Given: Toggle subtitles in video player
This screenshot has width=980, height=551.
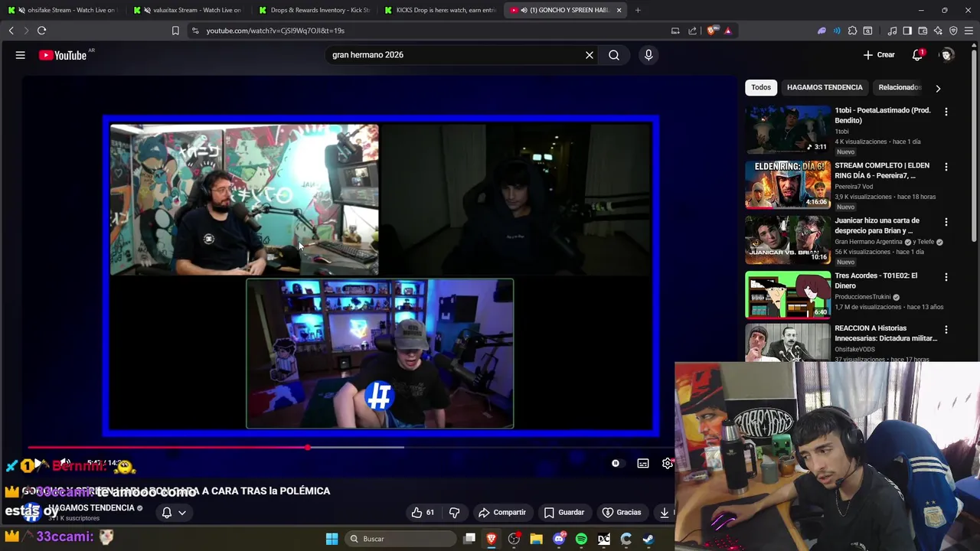Looking at the screenshot, I should point(643,463).
